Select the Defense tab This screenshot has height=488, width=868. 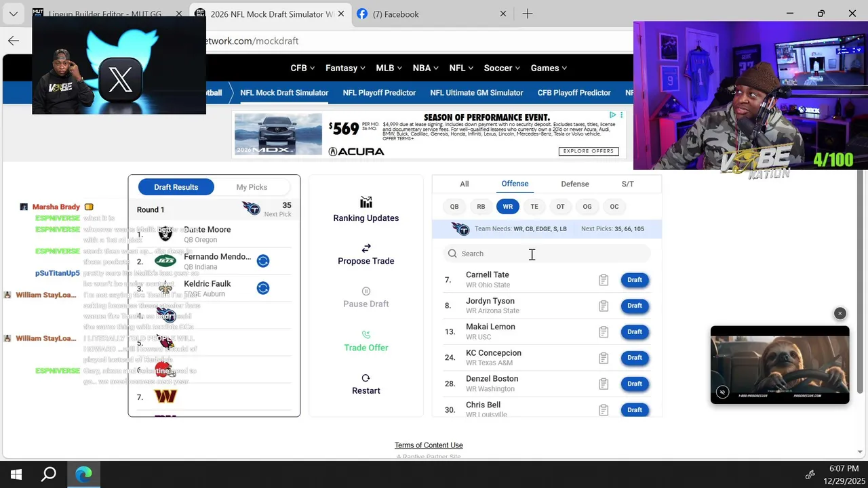[575, 184]
